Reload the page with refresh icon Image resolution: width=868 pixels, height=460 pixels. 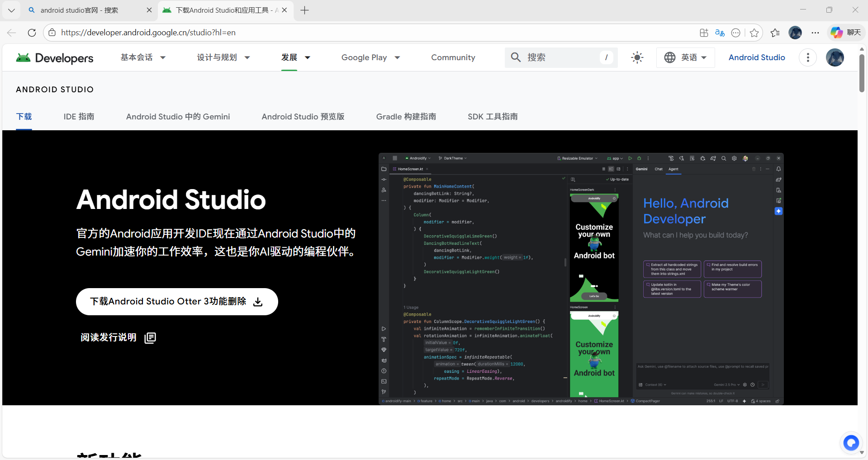32,33
